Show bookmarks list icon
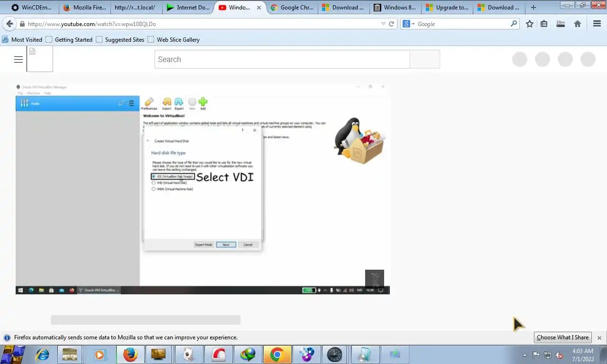 pyautogui.click(x=544, y=24)
